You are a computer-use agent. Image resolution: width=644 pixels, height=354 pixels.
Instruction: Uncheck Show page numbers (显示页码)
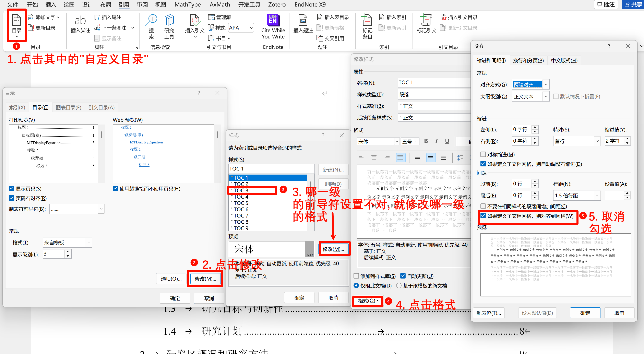point(12,189)
